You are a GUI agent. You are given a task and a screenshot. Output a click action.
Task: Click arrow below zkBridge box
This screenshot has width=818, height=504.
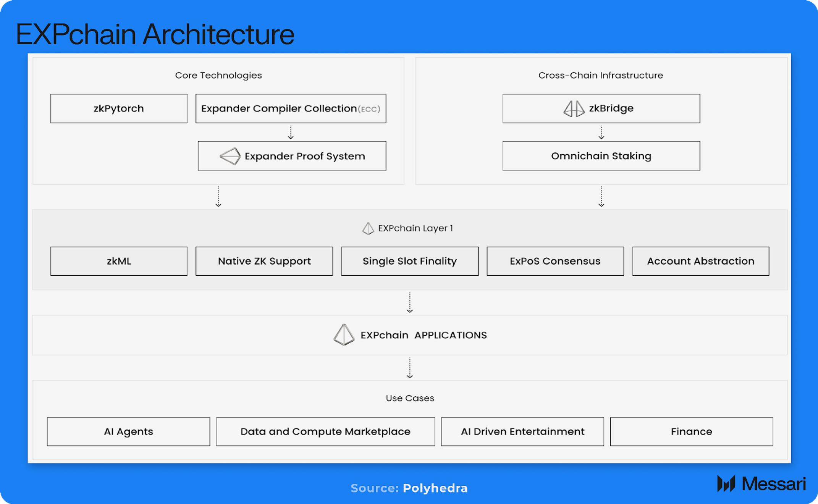(x=601, y=132)
